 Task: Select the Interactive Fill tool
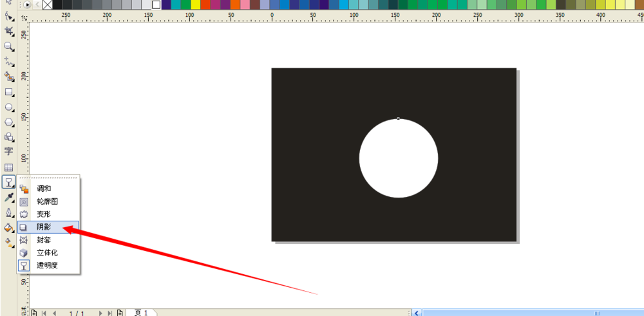(x=8, y=243)
